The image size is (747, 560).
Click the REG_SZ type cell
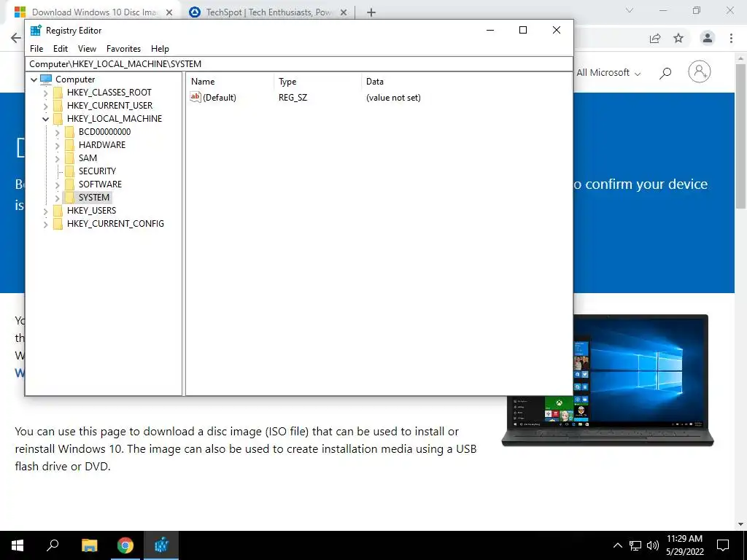click(293, 98)
